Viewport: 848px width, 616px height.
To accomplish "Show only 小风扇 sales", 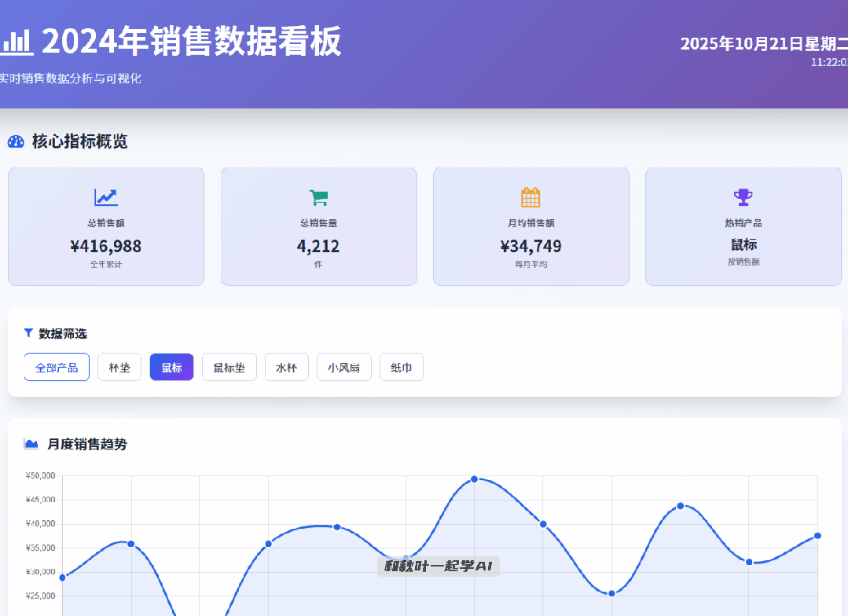I will [343, 367].
